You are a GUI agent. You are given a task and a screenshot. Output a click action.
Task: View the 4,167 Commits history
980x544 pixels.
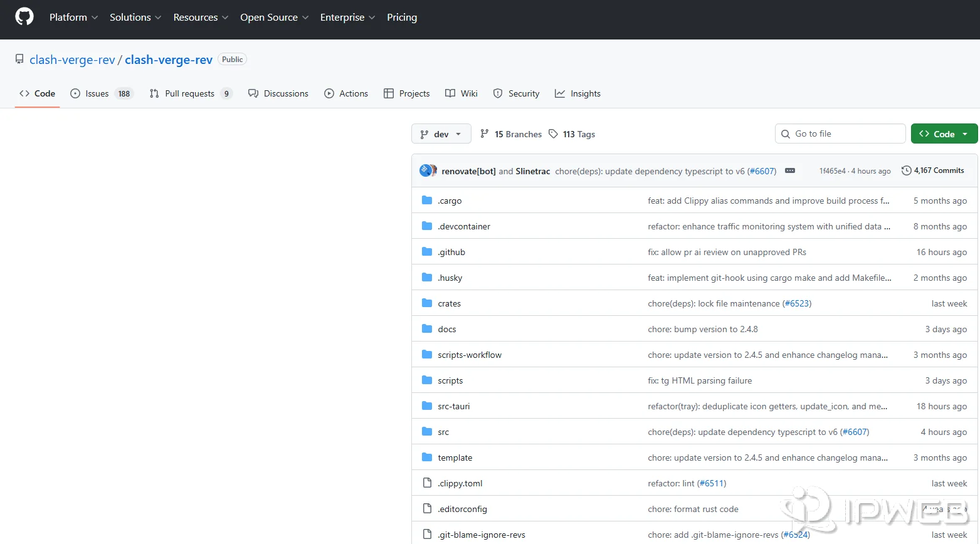(x=938, y=170)
